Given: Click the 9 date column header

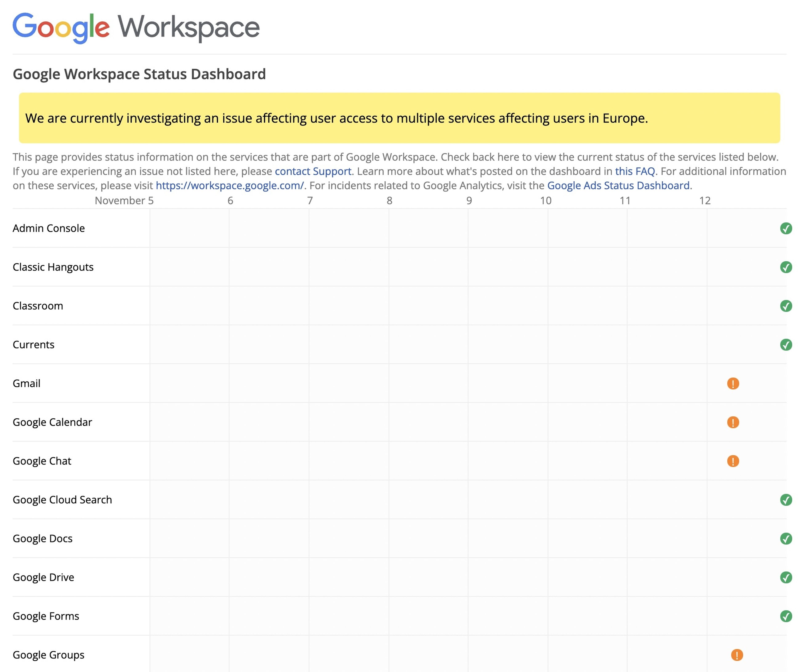Looking at the screenshot, I should coord(469,201).
